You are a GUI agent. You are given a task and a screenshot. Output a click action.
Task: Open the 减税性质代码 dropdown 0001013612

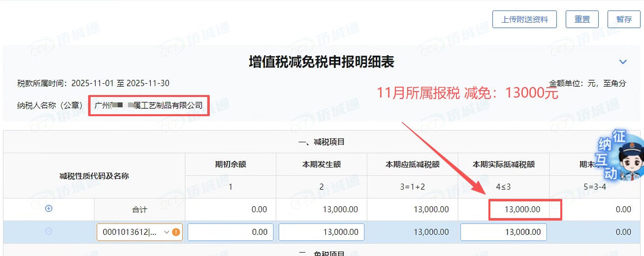[x=139, y=232]
